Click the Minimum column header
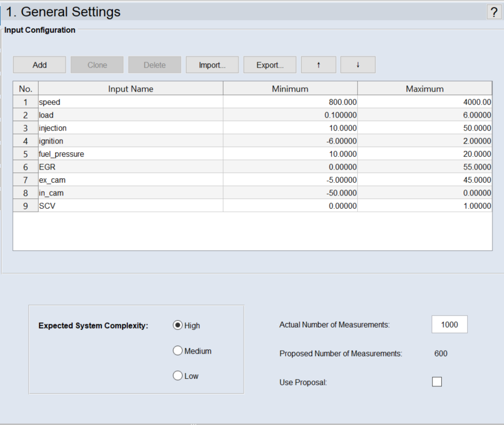The width and height of the screenshot is (504, 425). pyautogui.click(x=290, y=89)
